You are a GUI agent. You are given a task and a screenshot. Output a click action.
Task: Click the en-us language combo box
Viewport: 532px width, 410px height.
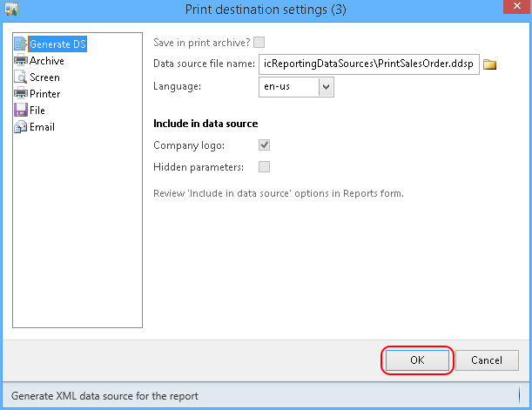pos(296,87)
